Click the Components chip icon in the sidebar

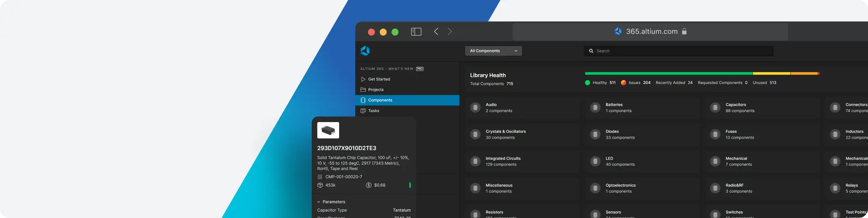(363, 100)
